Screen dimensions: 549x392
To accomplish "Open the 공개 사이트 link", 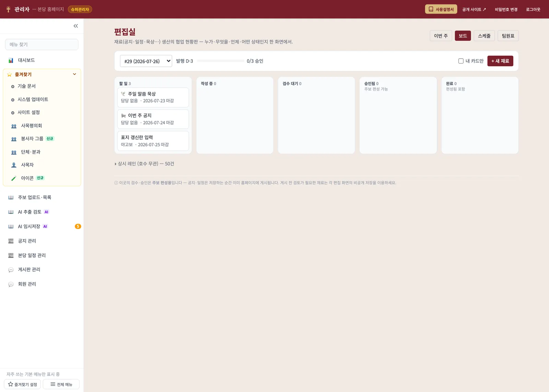I will 474,9.
